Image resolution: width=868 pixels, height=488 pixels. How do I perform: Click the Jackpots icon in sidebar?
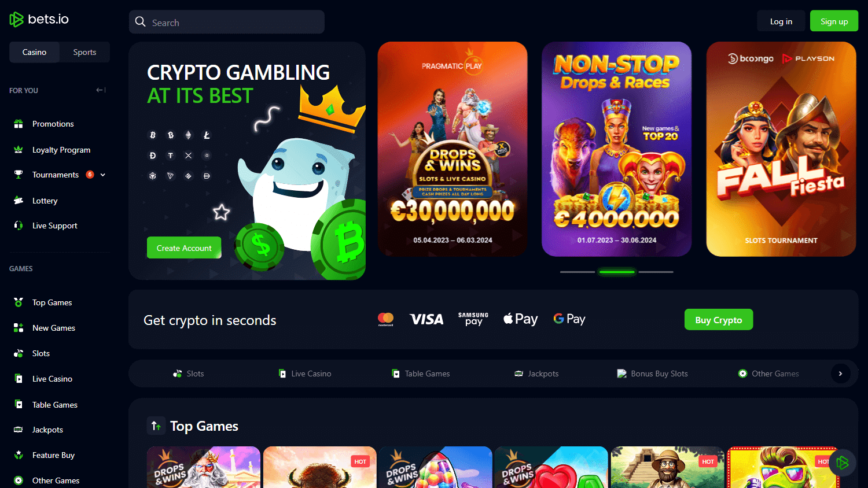pyautogui.click(x=19, y=430)
